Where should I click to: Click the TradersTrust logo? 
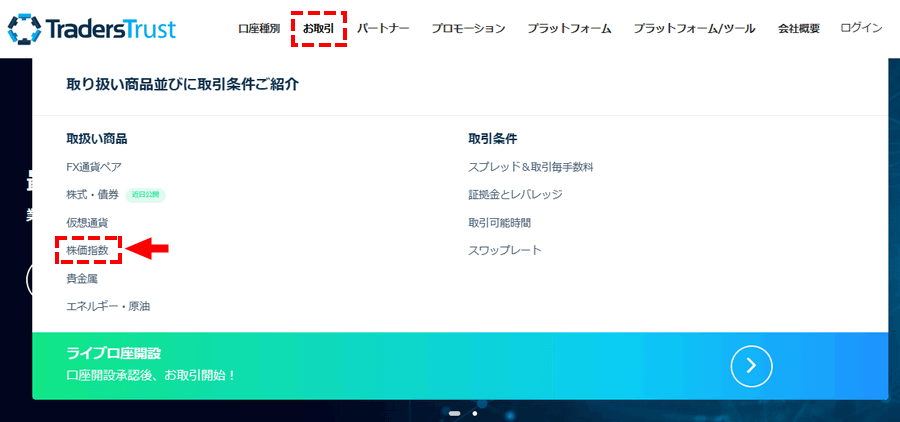(x=92, y=29)
